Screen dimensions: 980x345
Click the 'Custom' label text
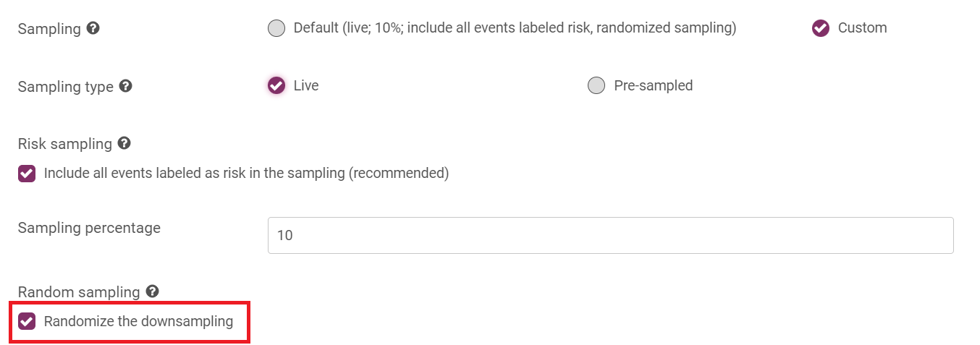click(x=863, y=28)
